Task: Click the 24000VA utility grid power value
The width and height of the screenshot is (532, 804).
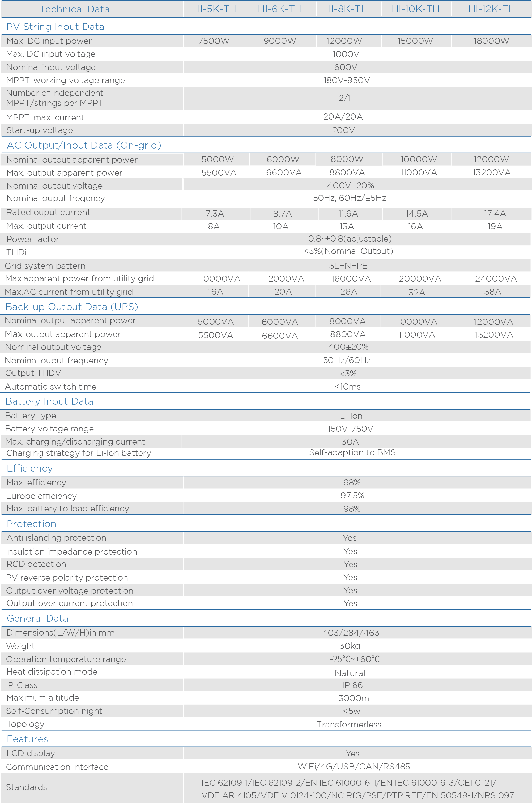Action: pos(496,279)
